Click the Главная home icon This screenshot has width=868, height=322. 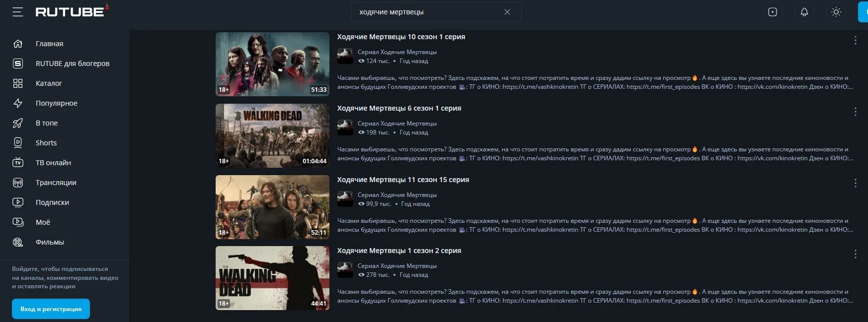pyautogui.click(x=18, y=44)
